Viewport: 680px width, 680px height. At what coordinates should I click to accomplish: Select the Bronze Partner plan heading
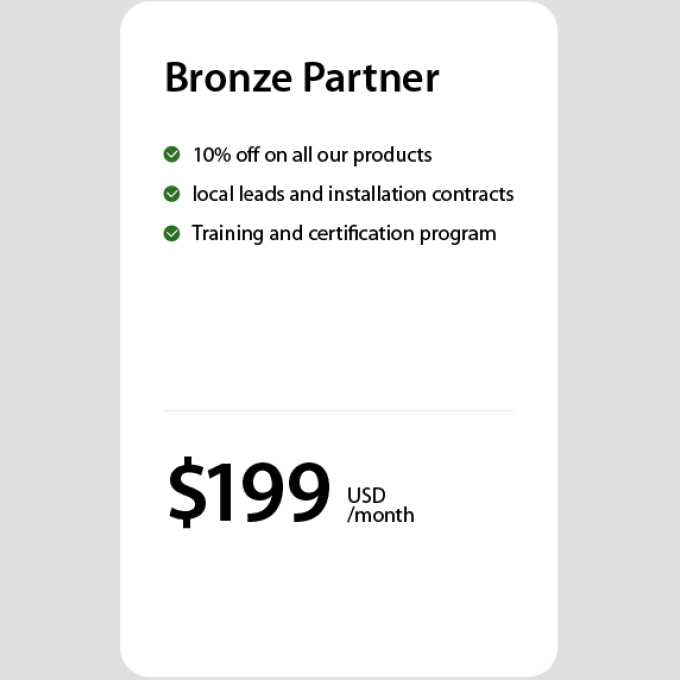[301, 78]
